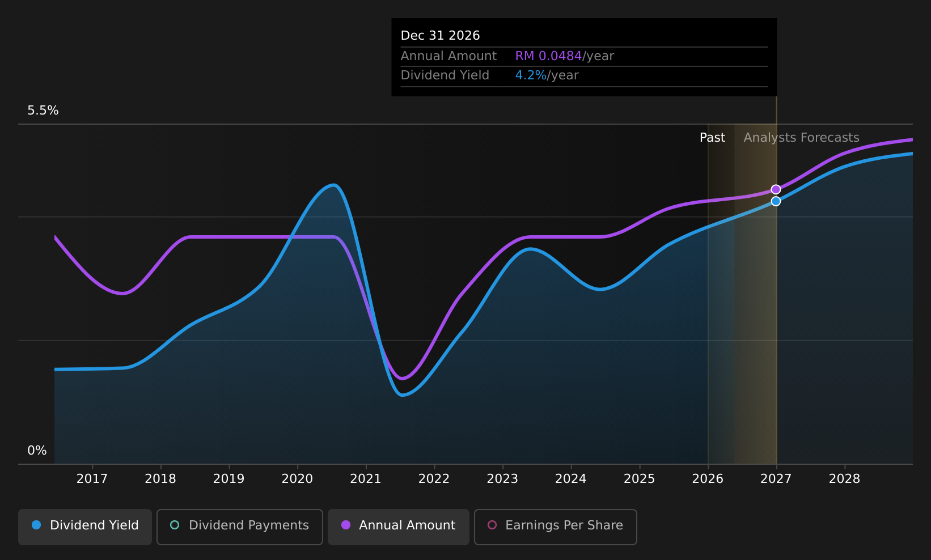Image resolution: width=931 pixels, height=560 pixels.
Task: Click the 2023 x-axis label
Action: [x=502, y=479]
